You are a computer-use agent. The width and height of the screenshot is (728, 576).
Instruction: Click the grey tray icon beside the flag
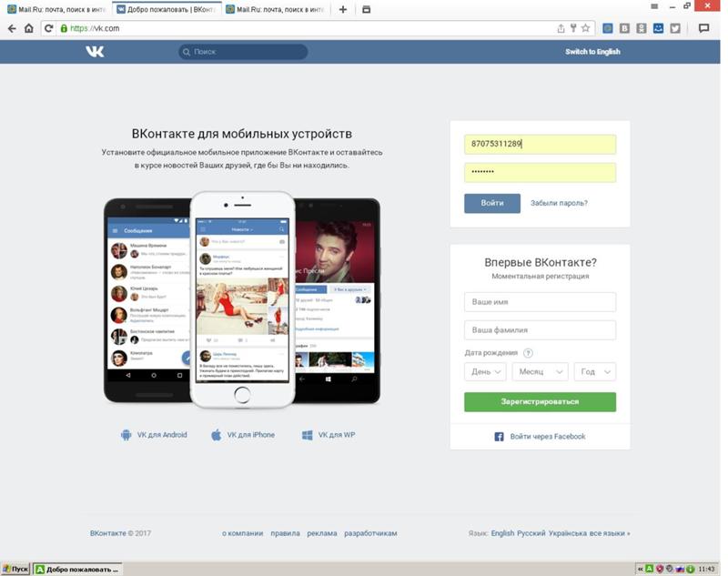(x=670, y=569)
